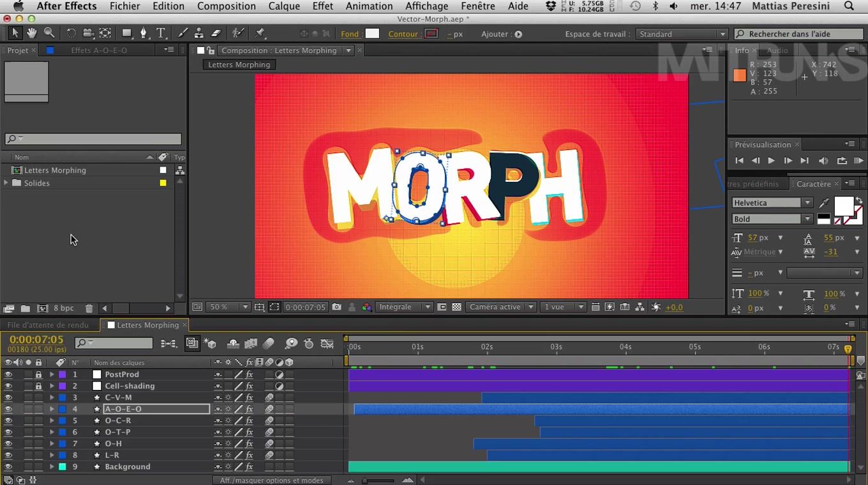The image size is (868, 485).
Task: Select the Text tool
Action: click(161, 33)
